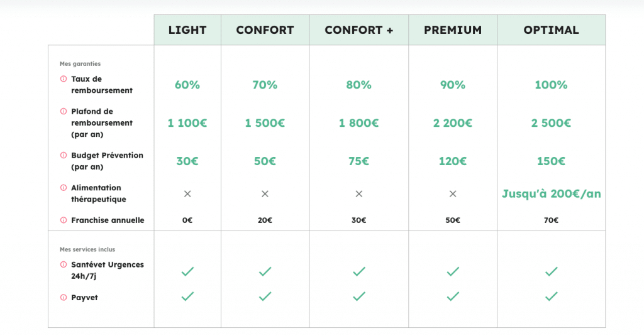Click the Jusqu'à 200€/an text
The image size is (644, 336).
pos(551,194)
